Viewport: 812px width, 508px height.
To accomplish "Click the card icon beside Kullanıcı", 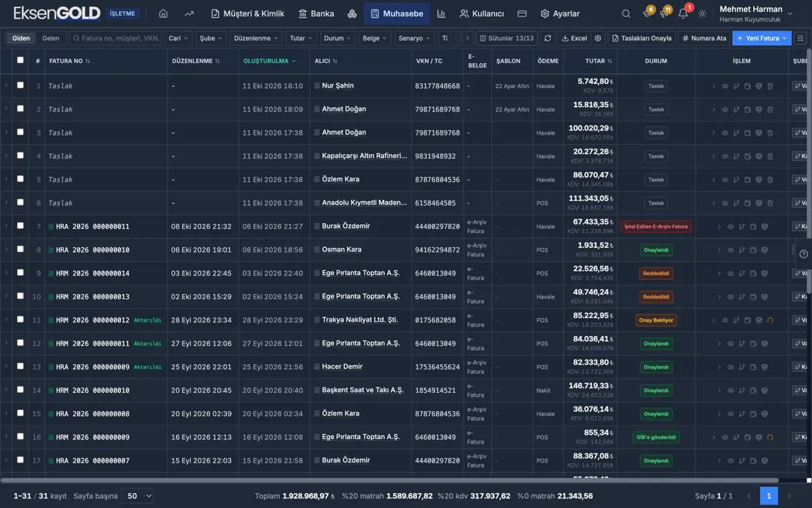I will [522, 14].
